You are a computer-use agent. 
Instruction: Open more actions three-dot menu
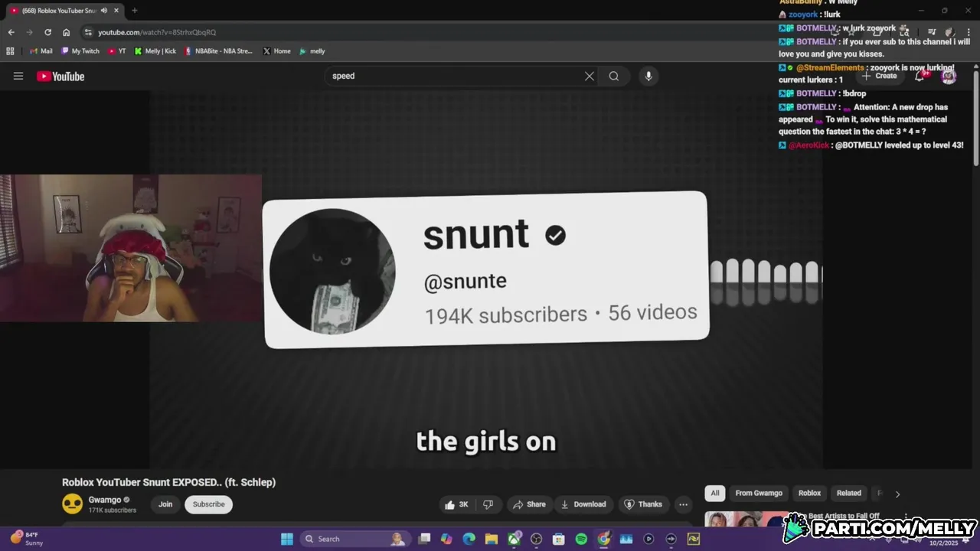pos(683,504)
